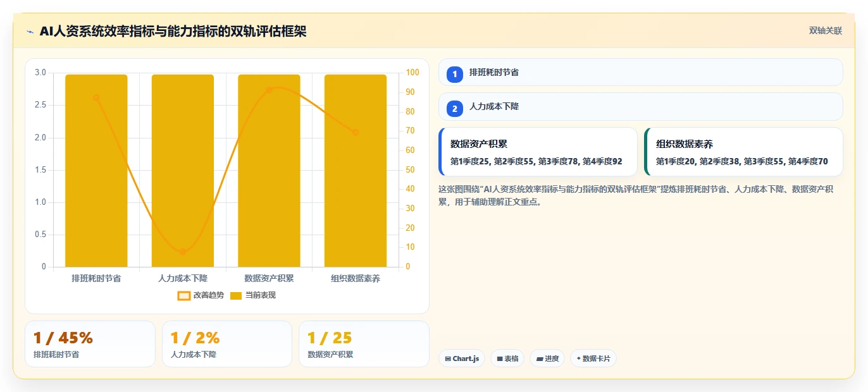This screenshot has width=868, height=392.
Task: Open the 组织数据素养 quarterly card
Action: (x=743, y=152)
